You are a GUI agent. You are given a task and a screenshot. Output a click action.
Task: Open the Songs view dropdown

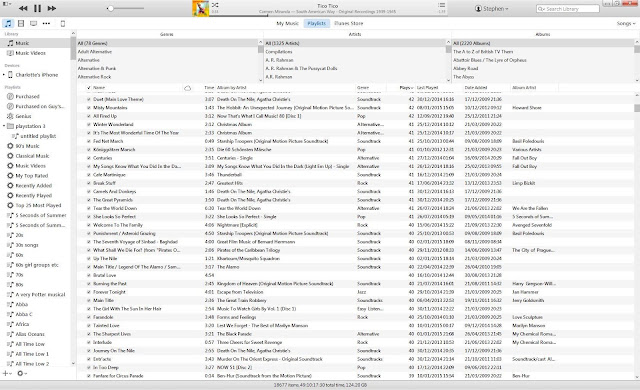[x=626, y=24]
